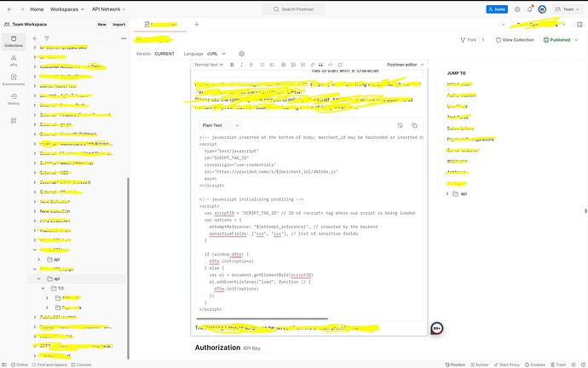The image size is (588, 368).
Task: Open the Normal text style dropdown
Action: click(209, 65)
